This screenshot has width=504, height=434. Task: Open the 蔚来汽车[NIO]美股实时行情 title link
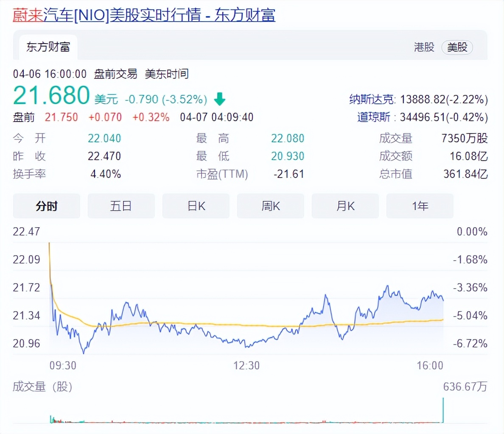point(144,15)
